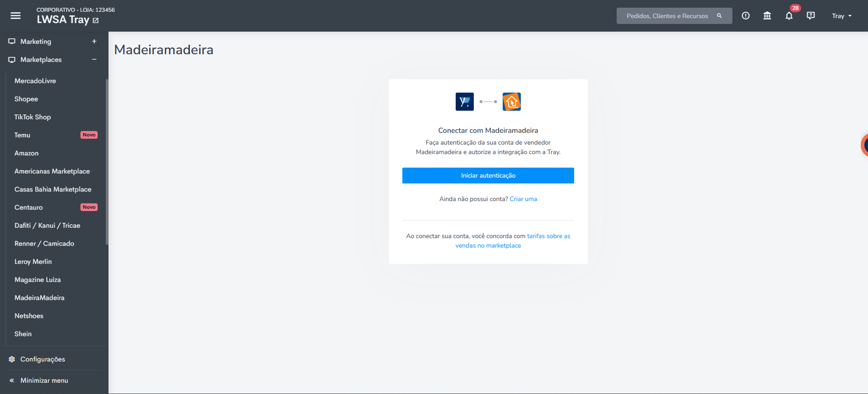
Task: Open the help chat question icon
Action: (x=811, y=16)
